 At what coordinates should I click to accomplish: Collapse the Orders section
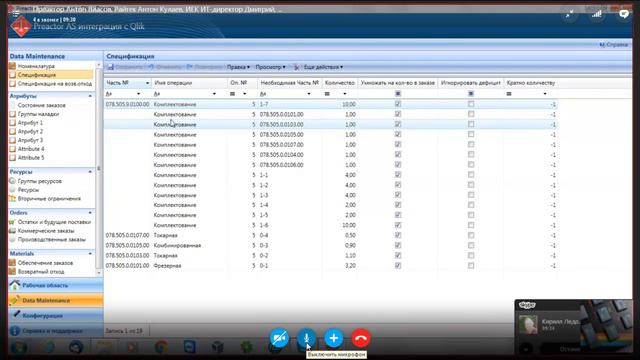(90, 213)
